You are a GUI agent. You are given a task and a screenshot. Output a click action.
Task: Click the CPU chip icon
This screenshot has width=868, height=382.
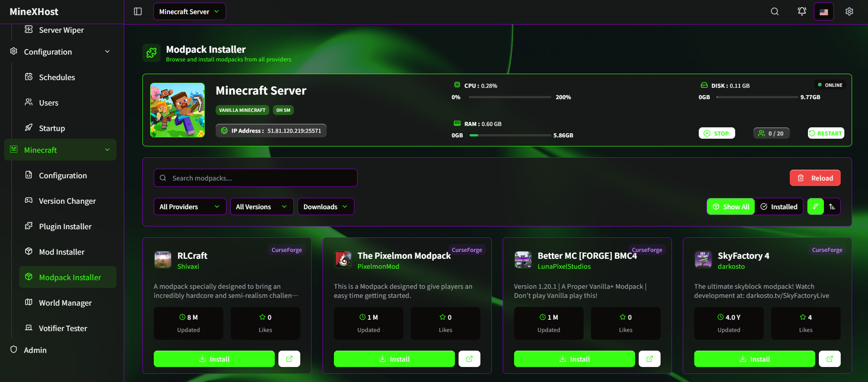point(457,85)
